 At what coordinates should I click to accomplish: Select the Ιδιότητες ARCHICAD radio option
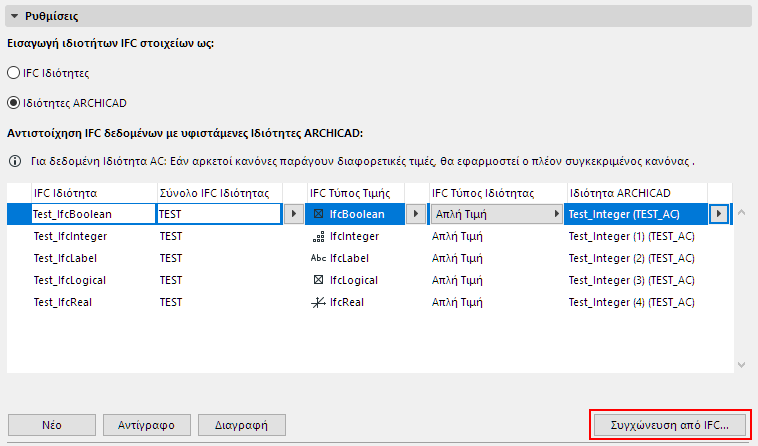click(14, 102)
